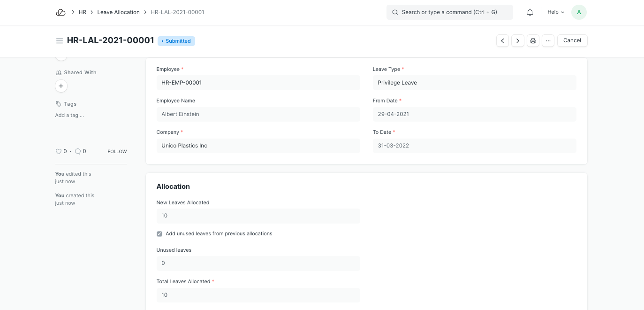Like the document with heart icon
Viewport: 644px width, 310px height.
(59, 151)
